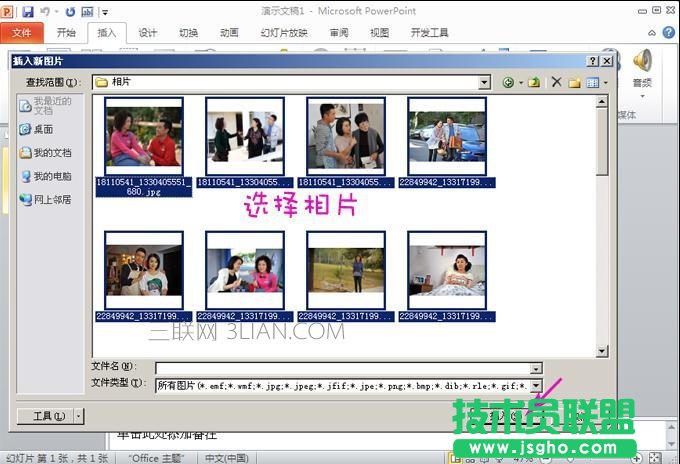
Task: Open the 查找范围 folder dropdown showing 相片
Action: click(291, 82)
